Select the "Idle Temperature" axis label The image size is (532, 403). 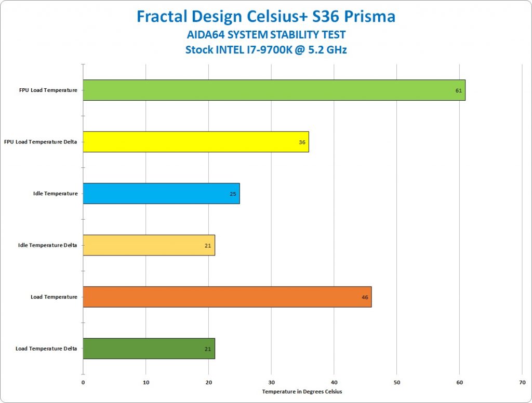point(55,193)
